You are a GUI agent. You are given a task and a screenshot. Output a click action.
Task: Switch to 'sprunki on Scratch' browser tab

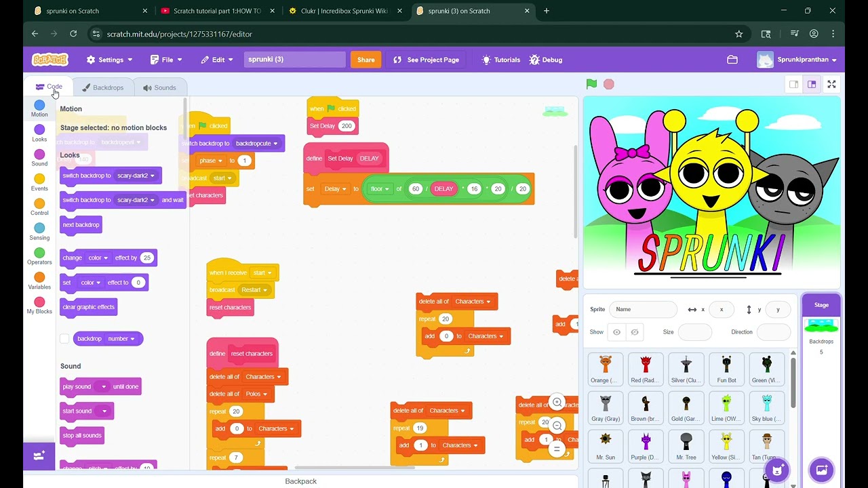point(90,11)
